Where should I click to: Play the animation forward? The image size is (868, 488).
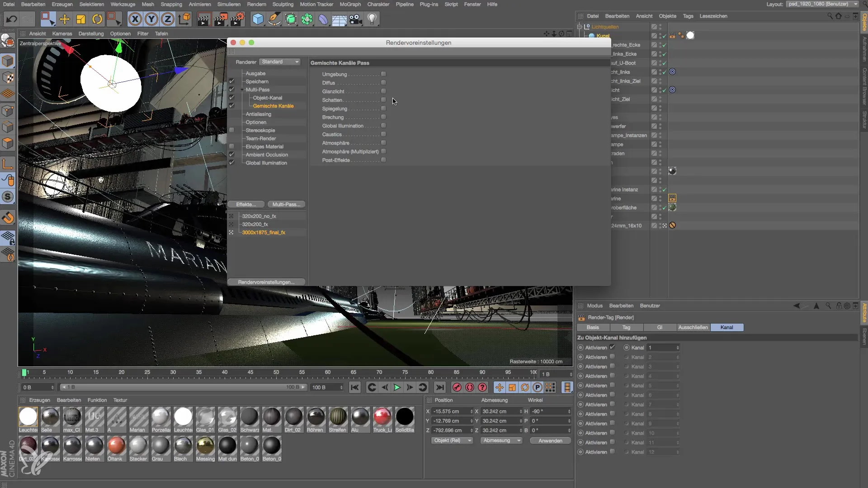click(x=397, y=387)
